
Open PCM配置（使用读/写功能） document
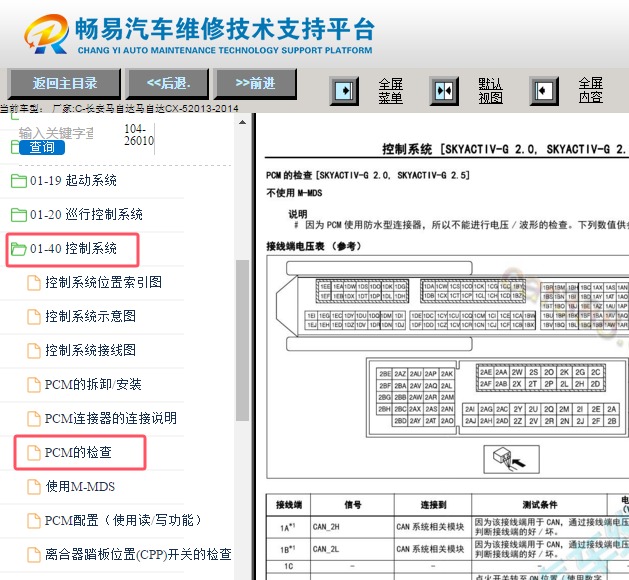tap(123, 520)
